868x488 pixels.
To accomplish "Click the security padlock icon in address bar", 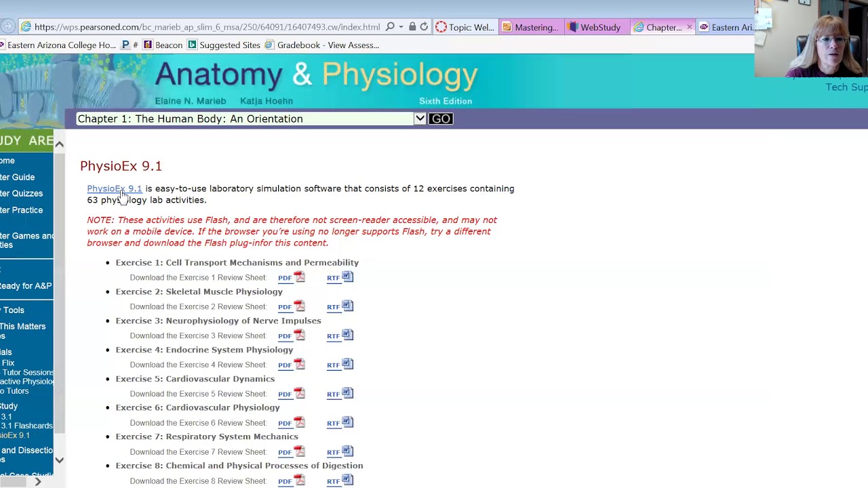I will point(412,27).
